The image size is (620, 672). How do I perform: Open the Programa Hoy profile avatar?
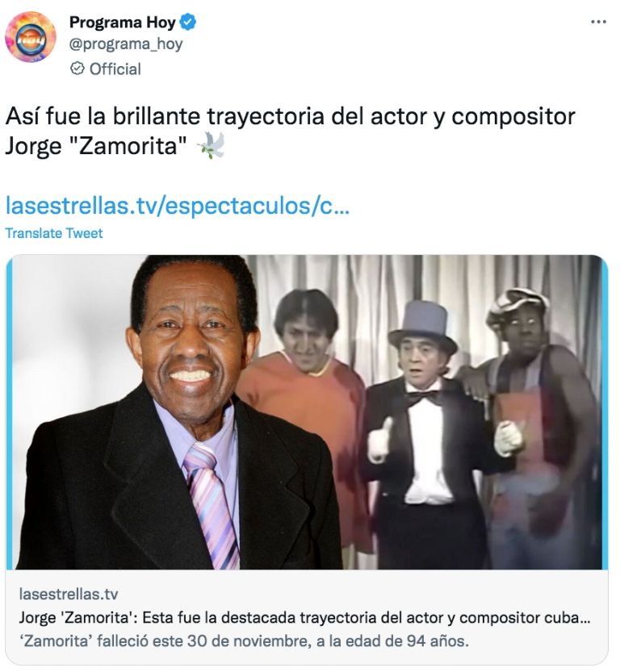[x=30, y=37]
